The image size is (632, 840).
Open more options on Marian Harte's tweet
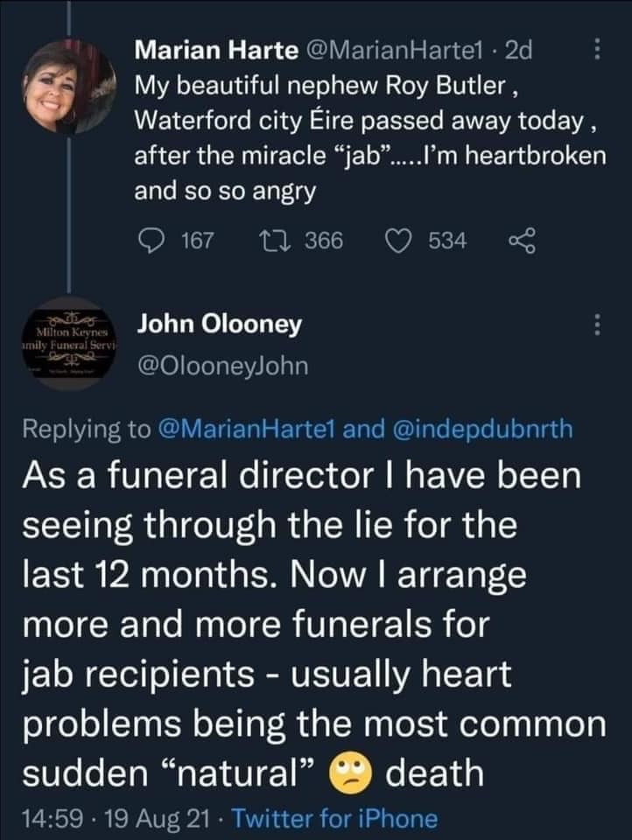[598, 52]
